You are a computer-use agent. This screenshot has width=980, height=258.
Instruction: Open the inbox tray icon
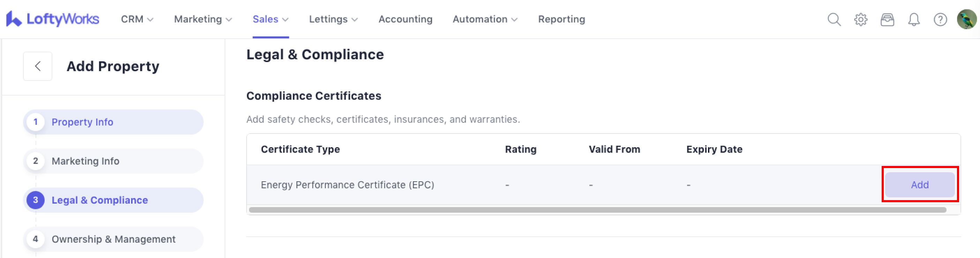click(887, 19)
